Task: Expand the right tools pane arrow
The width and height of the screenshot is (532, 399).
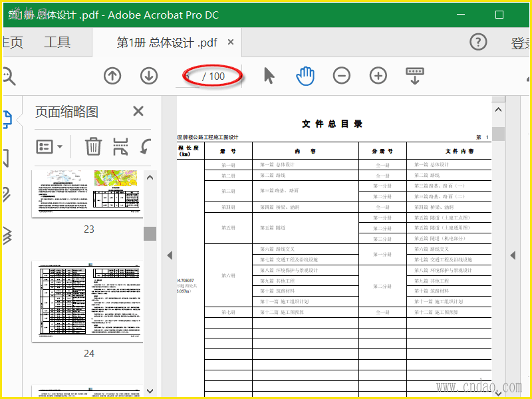Action: [513, 255]
